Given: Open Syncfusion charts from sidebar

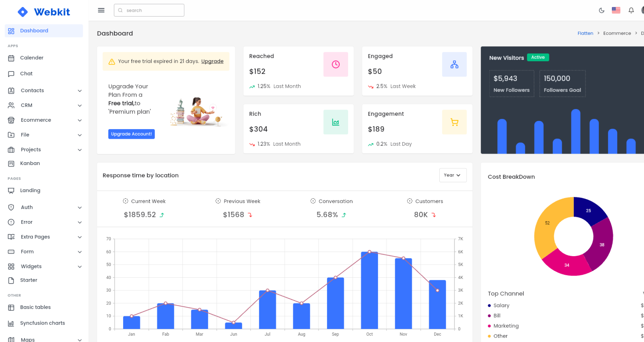Looking at the screenshot, I should tap(42, 323).
